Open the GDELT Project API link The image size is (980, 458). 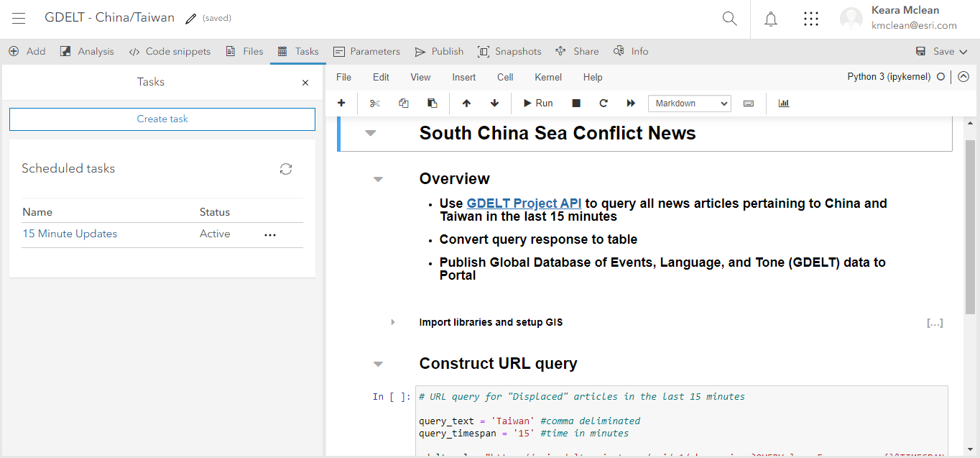click(524, 203)
